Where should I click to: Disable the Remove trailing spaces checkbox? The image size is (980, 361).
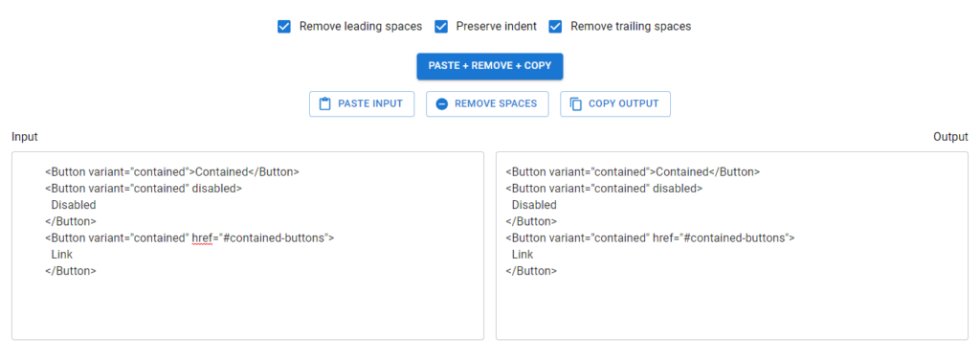pyautogui.click(x=555, y=26)
